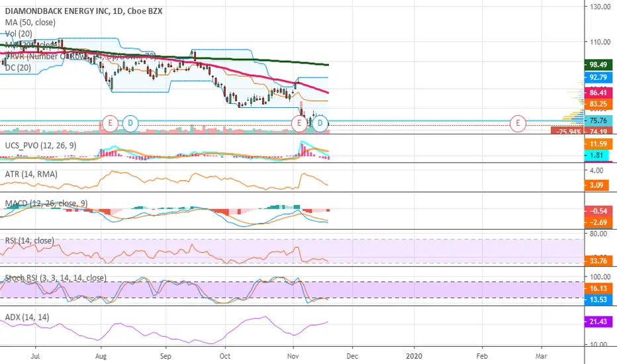Click the purple 21.43 ADX value label
617x364 pixels.
click(x=598, y=322)
